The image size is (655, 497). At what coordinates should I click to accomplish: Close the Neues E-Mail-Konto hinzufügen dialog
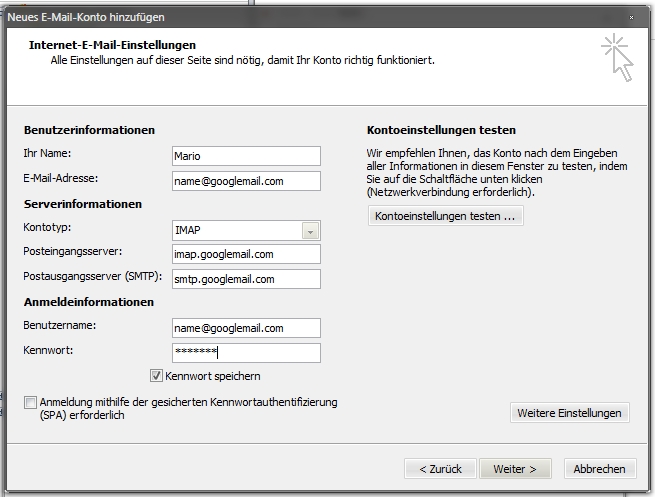click(630, 17)
